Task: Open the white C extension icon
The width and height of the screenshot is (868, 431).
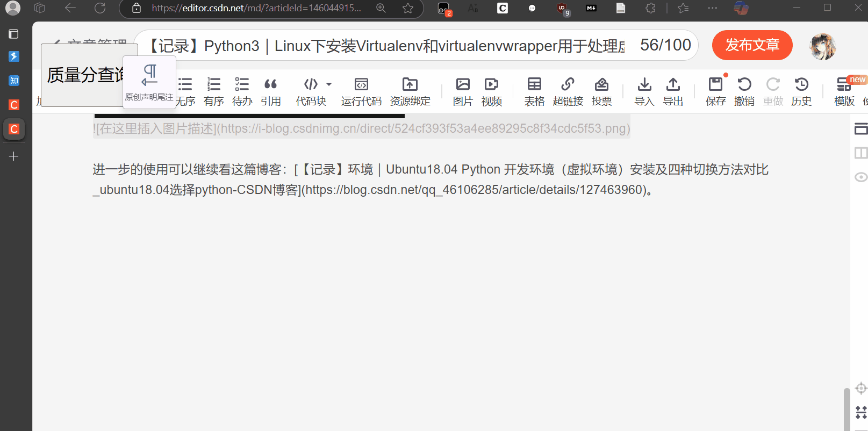Action: point(503,8)
